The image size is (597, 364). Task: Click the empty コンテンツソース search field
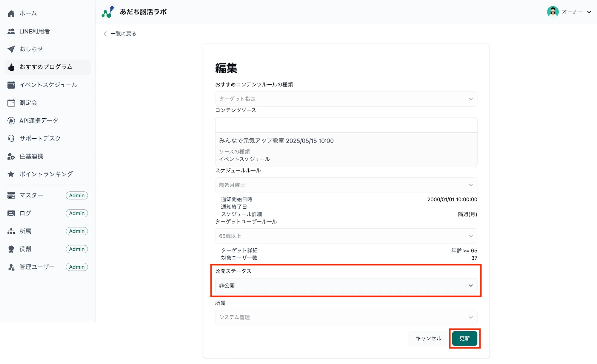(x=346, y=125)
